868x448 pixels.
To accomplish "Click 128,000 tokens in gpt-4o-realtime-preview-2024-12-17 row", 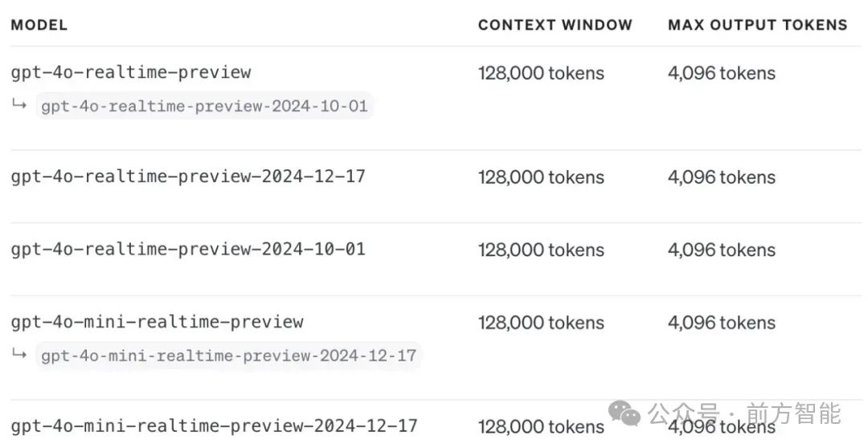I will point(541,177).
